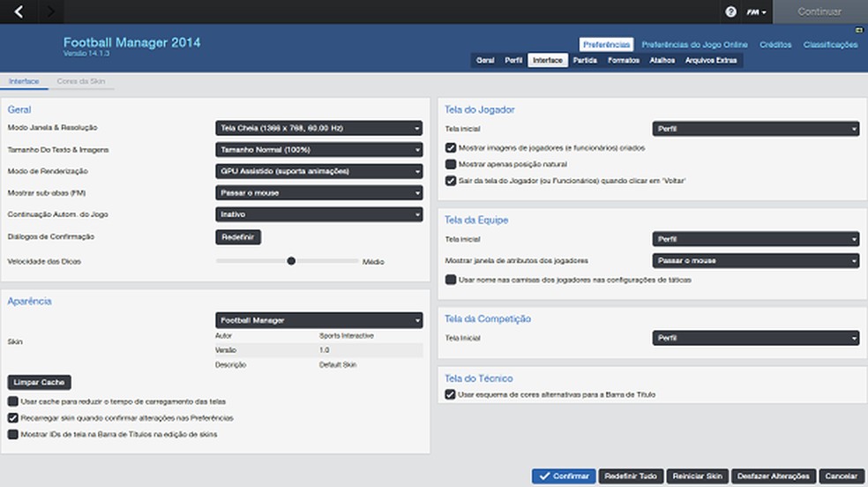The image size is (868, 487).
Task: Select the Interface preferences tab
Action: pos(548,60)
